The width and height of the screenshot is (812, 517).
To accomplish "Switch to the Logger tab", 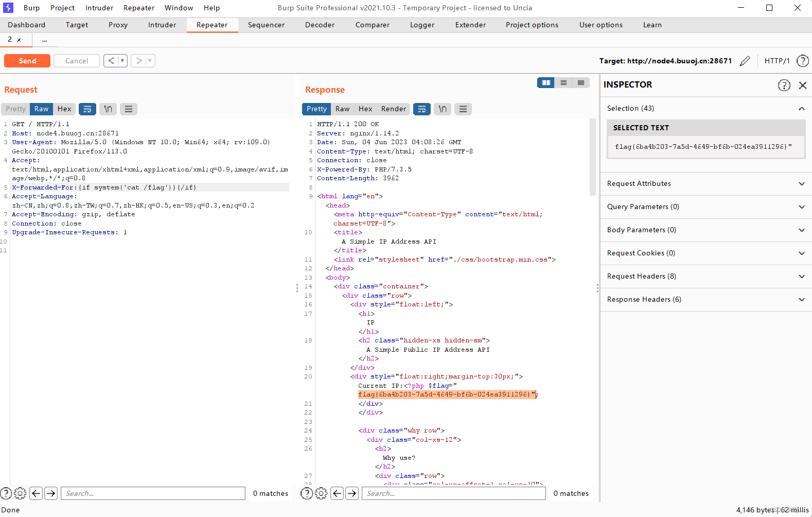I will (422, 25).
